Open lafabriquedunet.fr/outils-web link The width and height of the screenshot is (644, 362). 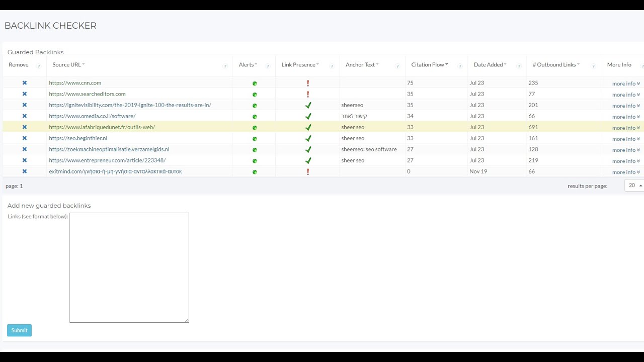(x=102, y=127)
